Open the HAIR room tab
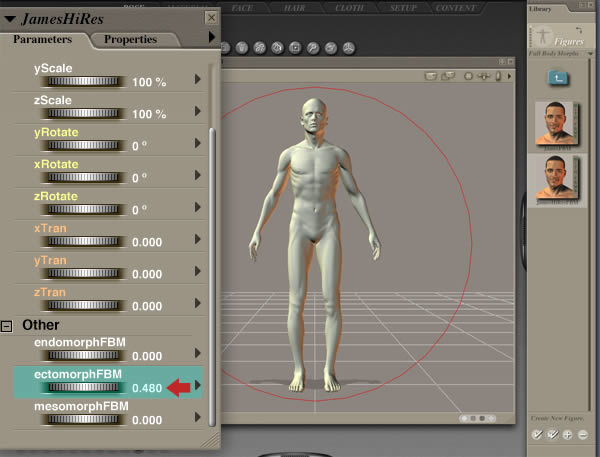This screenshot has width=600, height=457. tap(295, 8)
